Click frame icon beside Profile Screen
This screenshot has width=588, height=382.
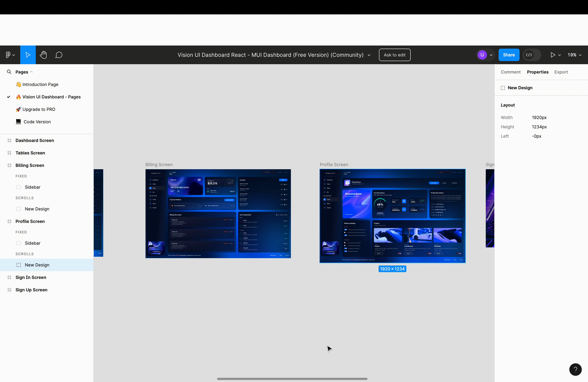click(9, 221)
